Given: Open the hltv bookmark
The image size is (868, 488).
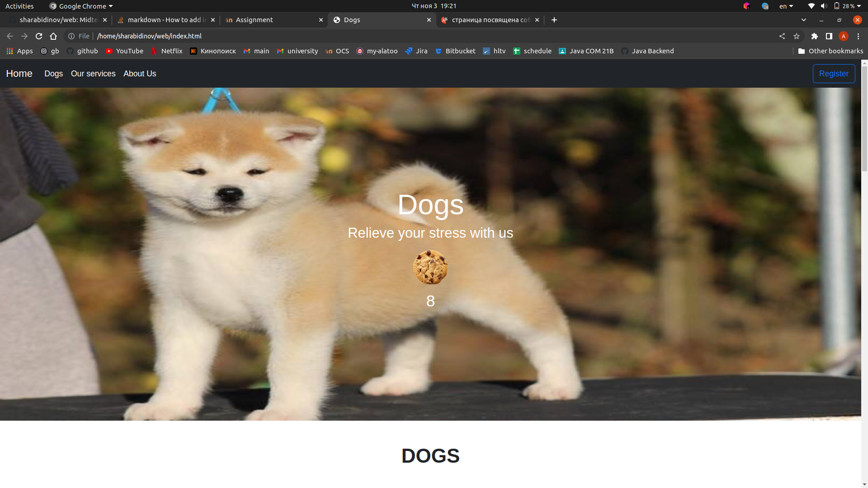Looking at the screenshot, I should 494,51.
